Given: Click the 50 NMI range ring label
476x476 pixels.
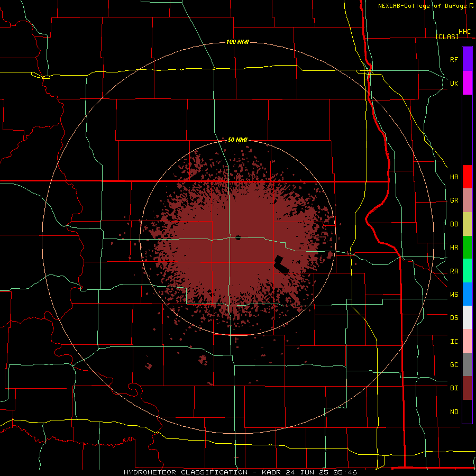Looking at the screenshot, I should [237, 140].
